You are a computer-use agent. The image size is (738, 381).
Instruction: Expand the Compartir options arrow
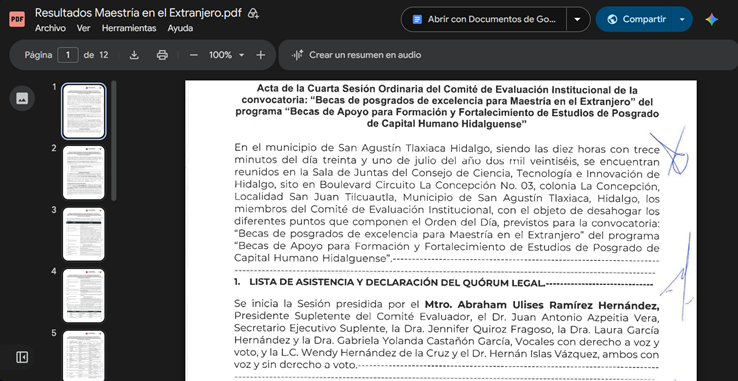point(682,19)
